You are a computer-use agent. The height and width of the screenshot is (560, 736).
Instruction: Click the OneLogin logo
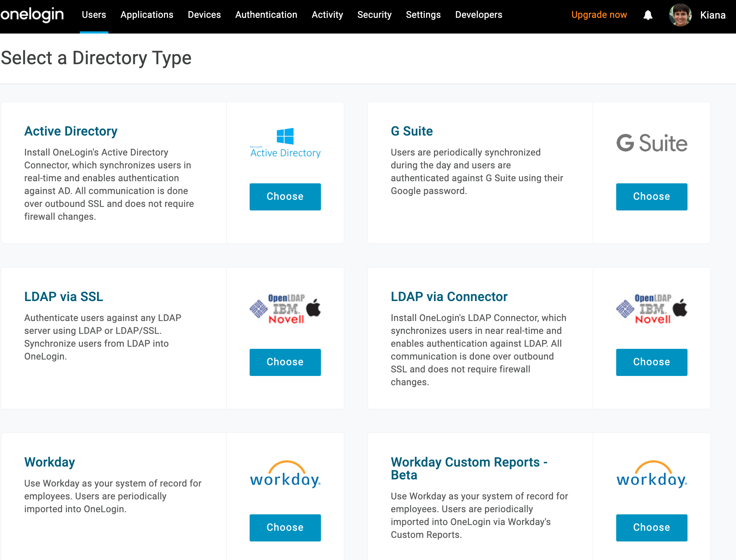(32, 14)
